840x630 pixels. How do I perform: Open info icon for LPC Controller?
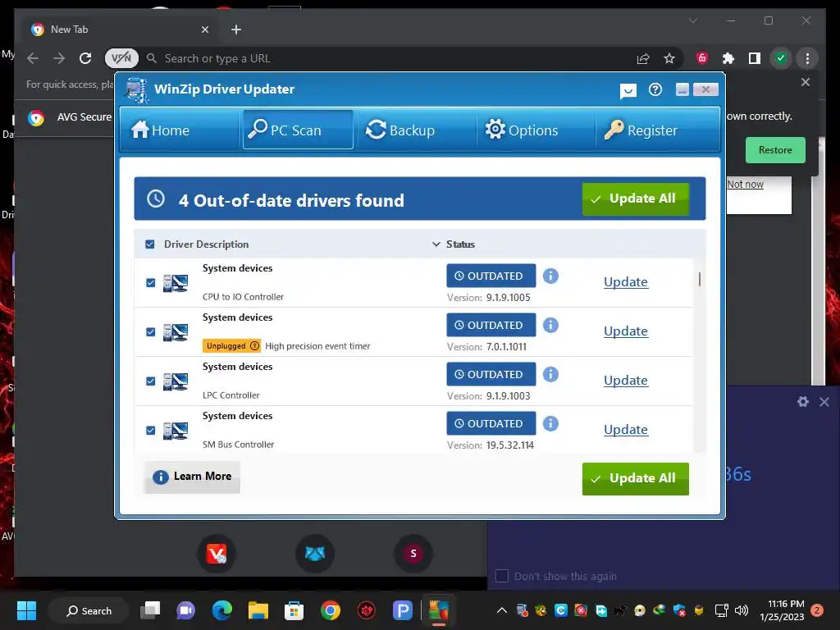point(550,374)
